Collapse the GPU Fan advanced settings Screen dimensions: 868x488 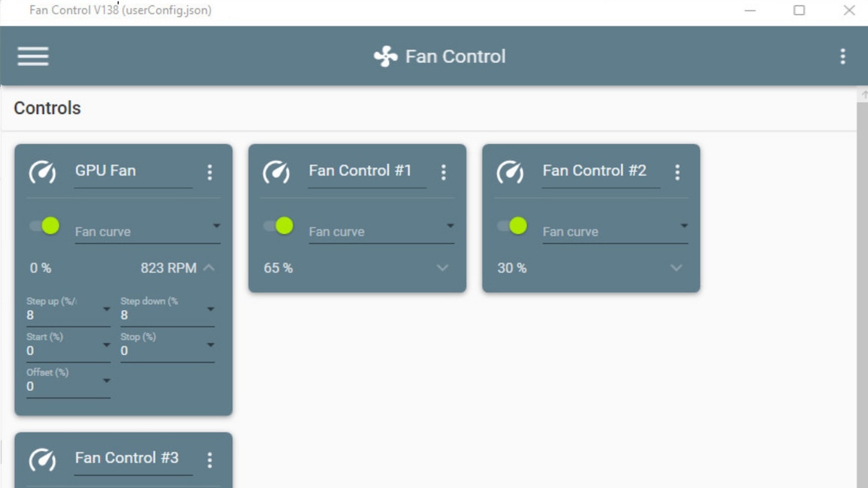click(x=209, y=268)
